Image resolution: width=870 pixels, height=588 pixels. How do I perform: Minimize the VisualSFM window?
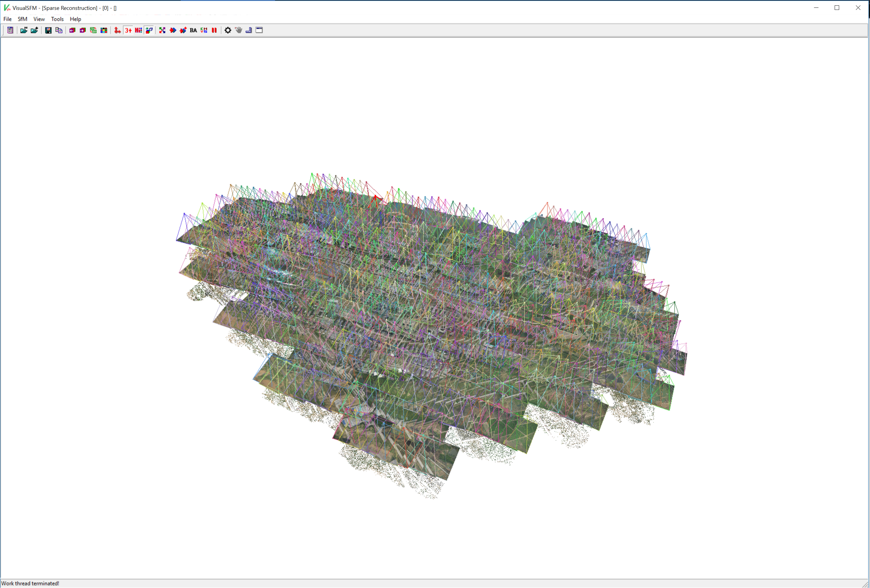[816, 8]
